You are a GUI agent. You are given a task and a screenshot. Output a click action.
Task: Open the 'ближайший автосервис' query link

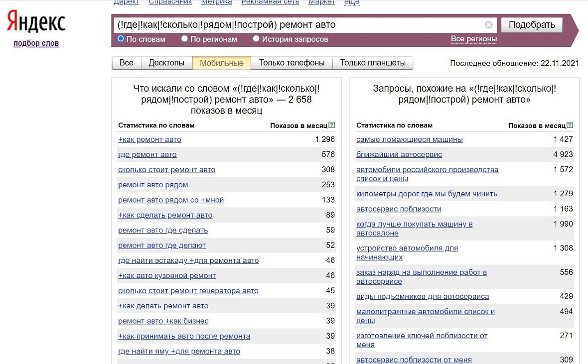(x=399, y=154)
